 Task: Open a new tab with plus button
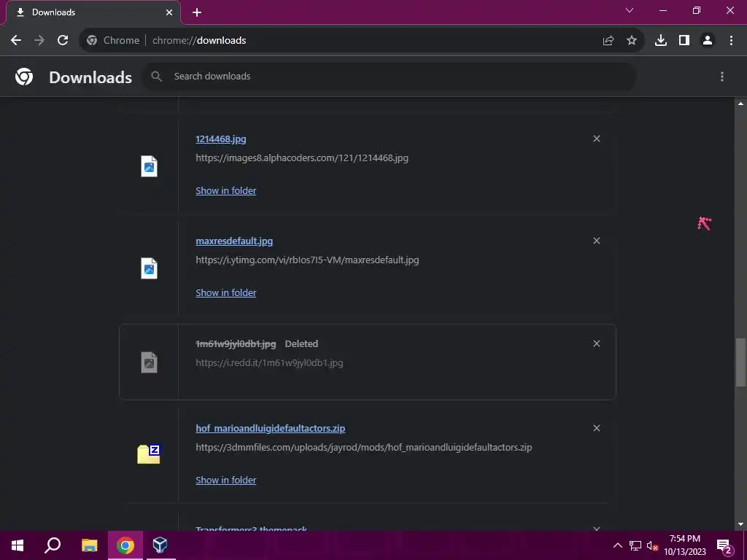pos(197,12)
